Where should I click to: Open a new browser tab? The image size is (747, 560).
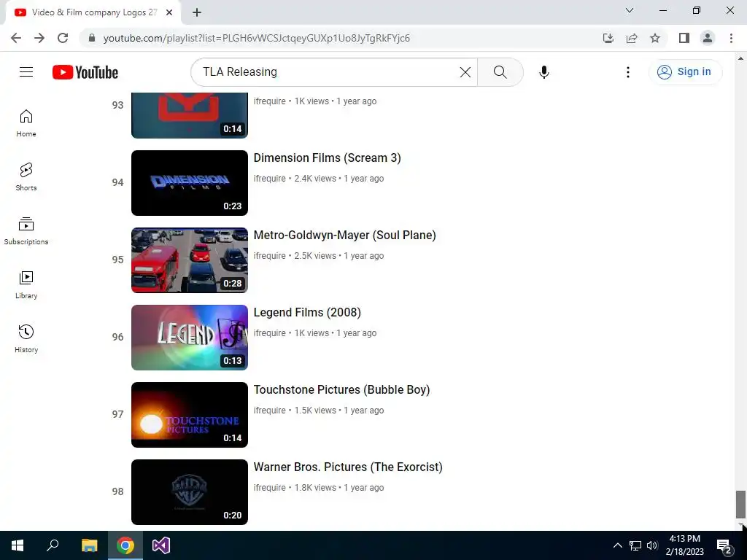point(197,12)
